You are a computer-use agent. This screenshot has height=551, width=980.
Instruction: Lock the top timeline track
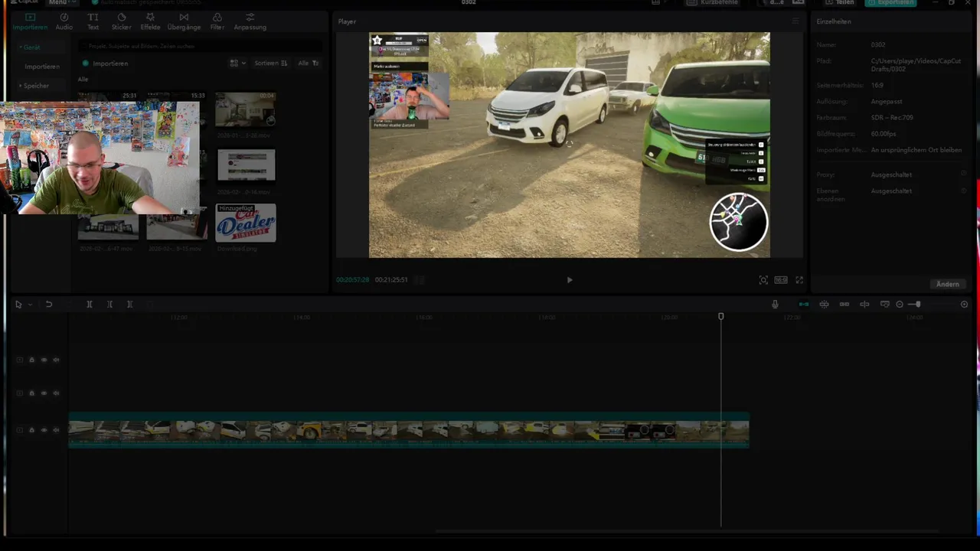31,360
